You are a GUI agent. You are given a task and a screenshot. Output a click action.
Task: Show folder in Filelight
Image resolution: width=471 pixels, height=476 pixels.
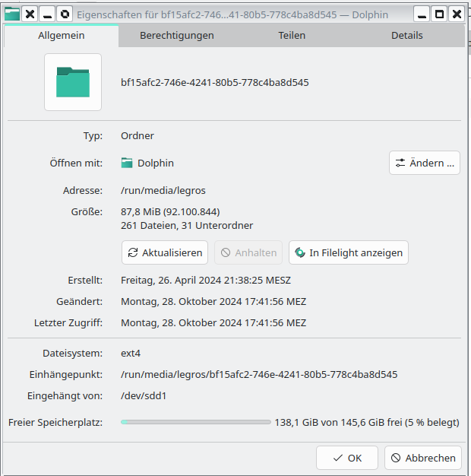(348, 252)
